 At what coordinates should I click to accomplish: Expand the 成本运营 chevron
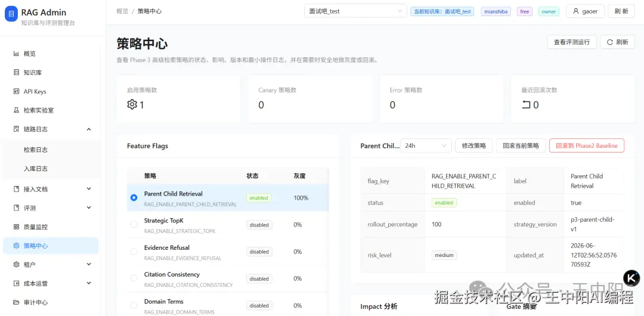pos(89,283)
